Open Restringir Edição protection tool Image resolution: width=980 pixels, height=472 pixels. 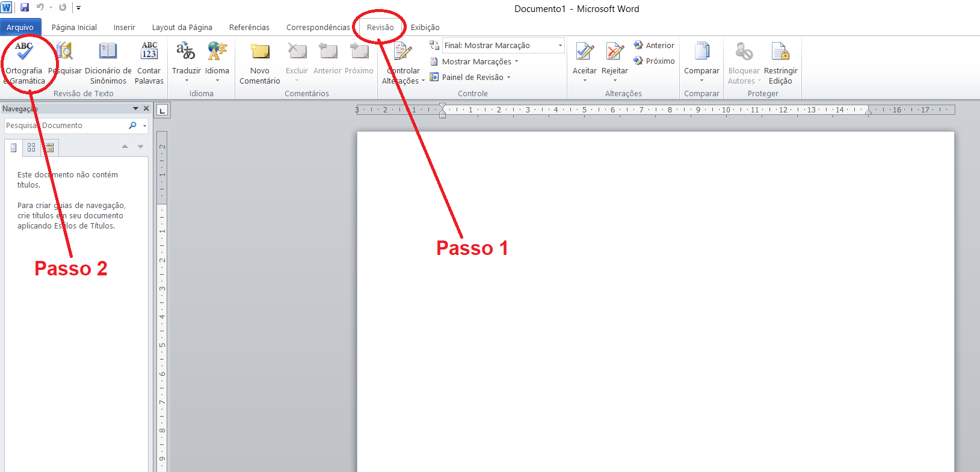click(x=780, y=52)
